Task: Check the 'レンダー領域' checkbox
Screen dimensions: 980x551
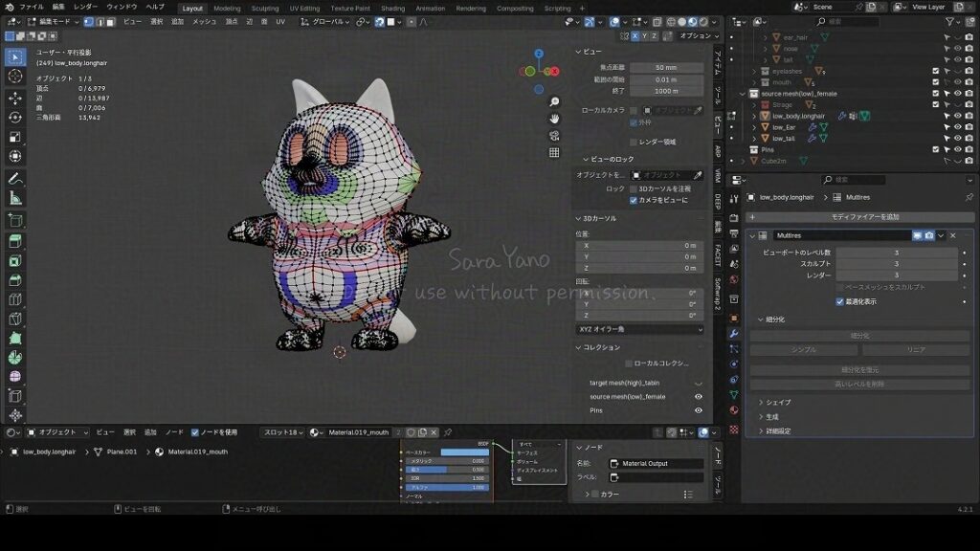Action: pos(634,142)
